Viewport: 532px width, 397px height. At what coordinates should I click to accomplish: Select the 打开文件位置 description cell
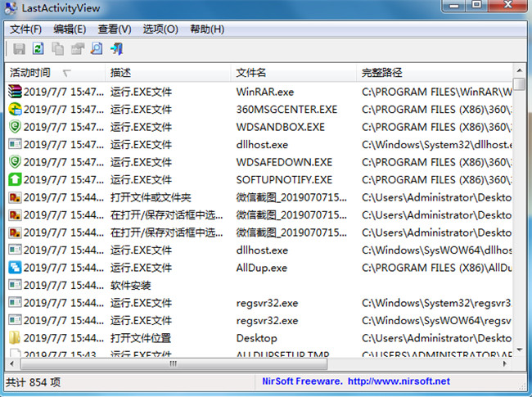[141, 338]
